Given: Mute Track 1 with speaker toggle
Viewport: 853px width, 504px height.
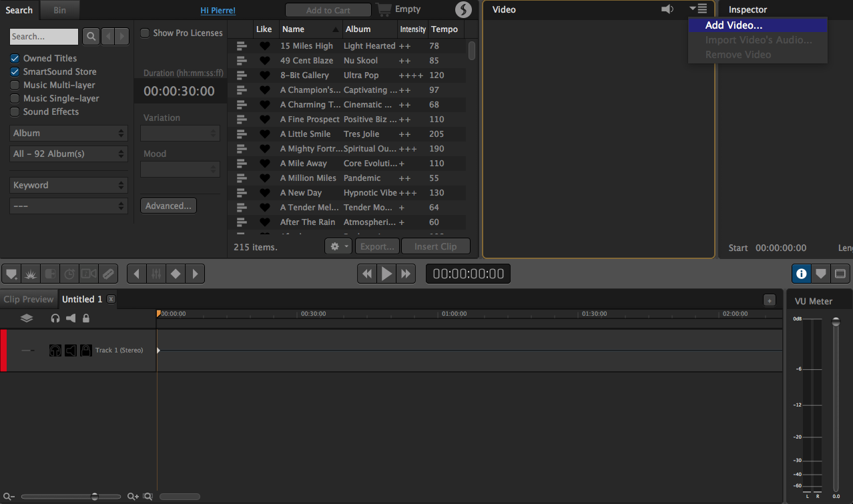Looking at the screenshot, I should click(71, 350).
